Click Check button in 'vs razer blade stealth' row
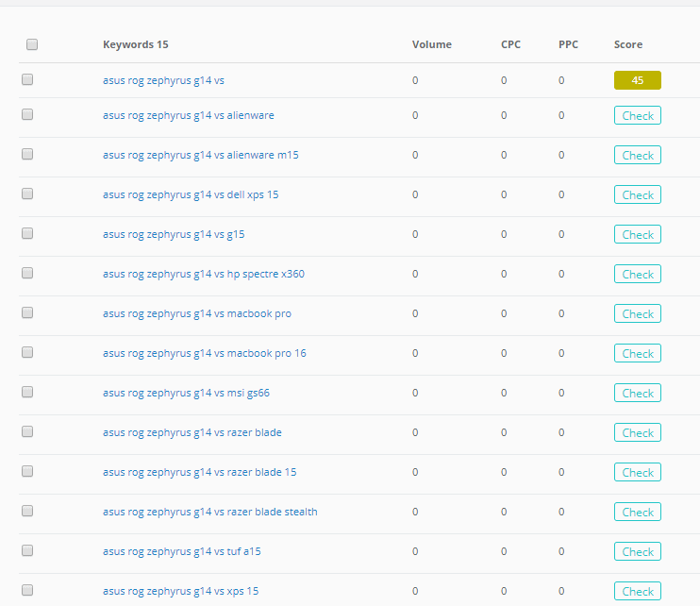This screenshot has width=700, height=606. (638, 512)
